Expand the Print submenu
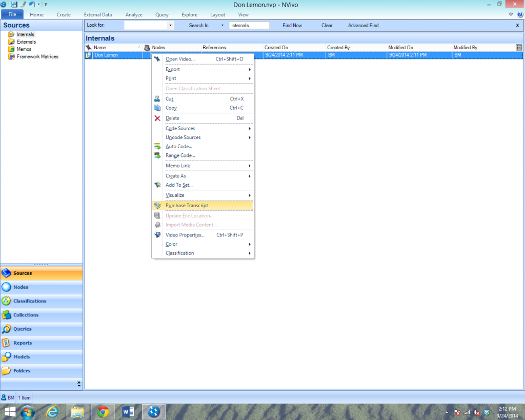Image resolution: width=525 pixels, height=420 pixels. click(203, 78)
